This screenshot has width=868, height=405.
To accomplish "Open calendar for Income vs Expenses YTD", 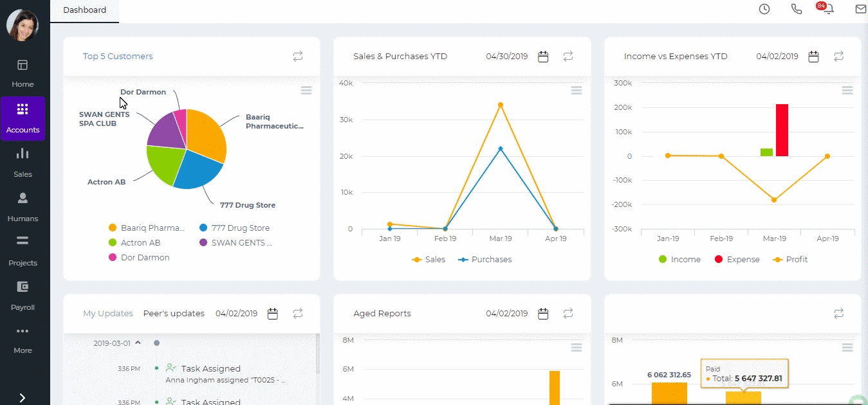I will click(813, 57).
